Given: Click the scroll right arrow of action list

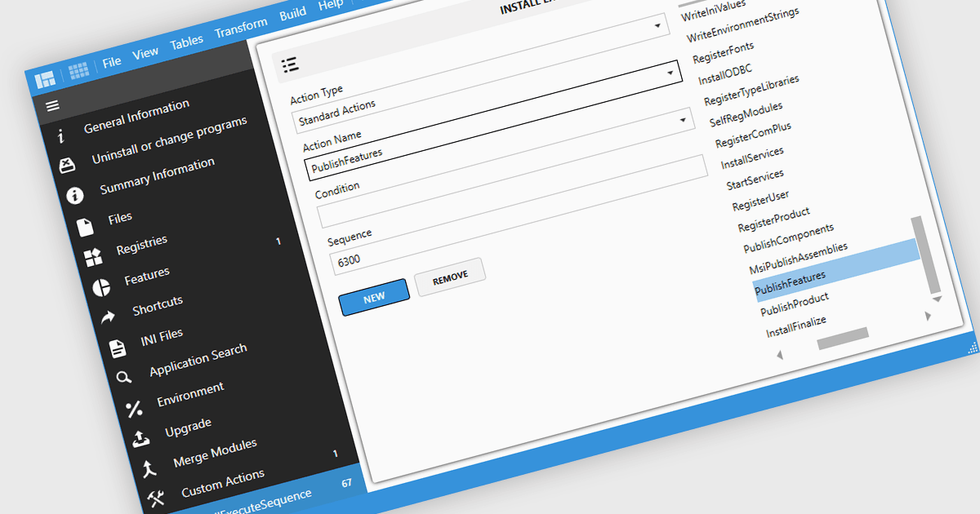Looking at the screenshot, I should click(x=928, y=316).
